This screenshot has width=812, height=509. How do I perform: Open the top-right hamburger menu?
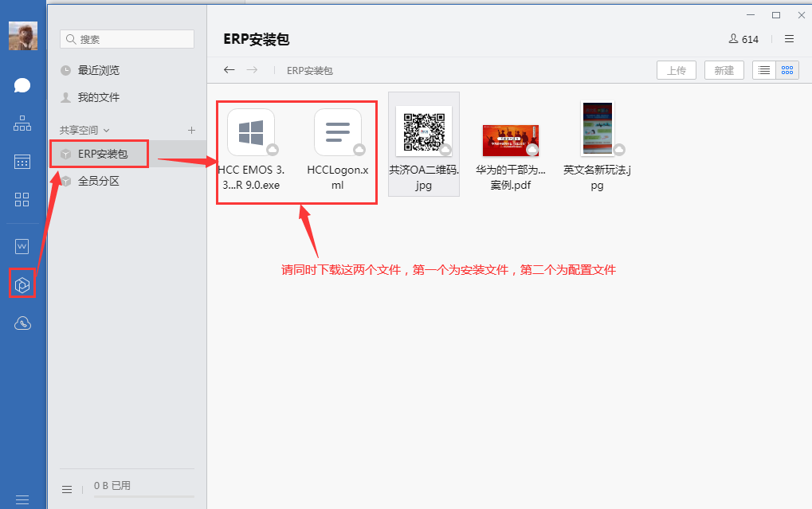click(789, 39)
